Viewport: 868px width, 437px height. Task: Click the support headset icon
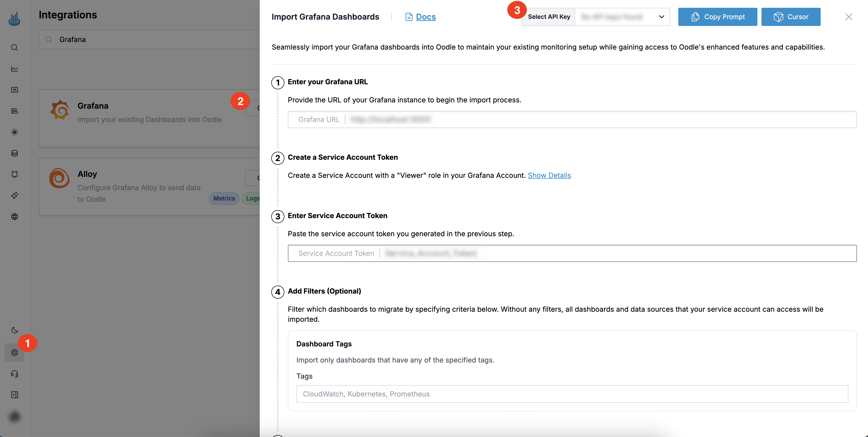click(15, 374)
